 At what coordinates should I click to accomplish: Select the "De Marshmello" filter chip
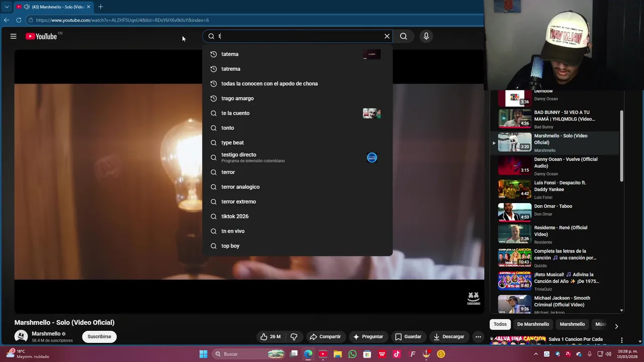(533, 324)
